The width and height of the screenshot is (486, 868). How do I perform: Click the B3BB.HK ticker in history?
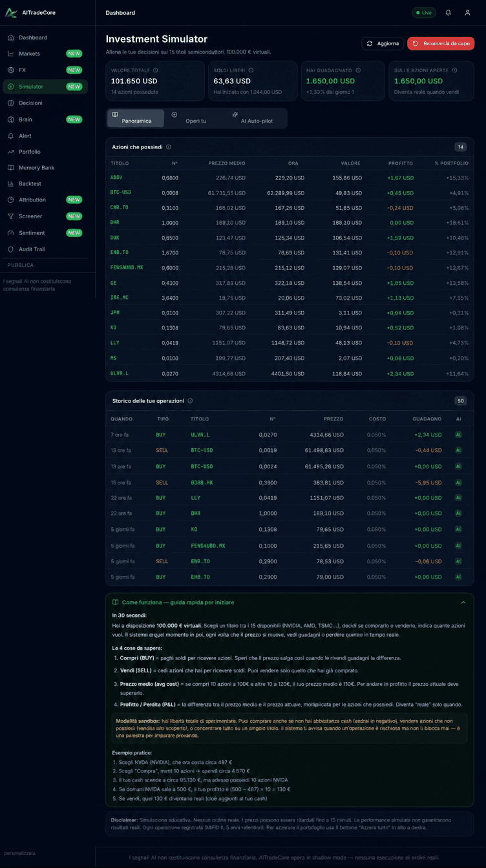[200, 482]
